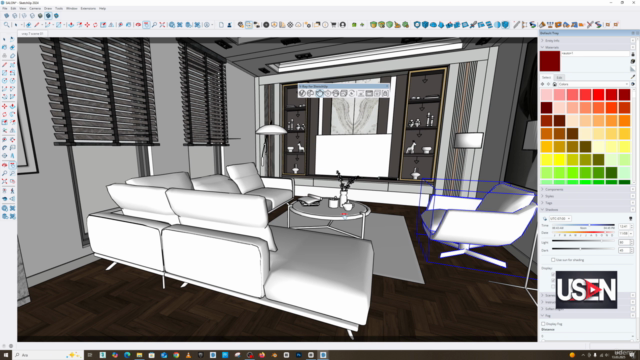The height and width of the screenshot is (360, 640).
Task: Select the arrow Select tool in left toolbar
Action: click(4, 39)
